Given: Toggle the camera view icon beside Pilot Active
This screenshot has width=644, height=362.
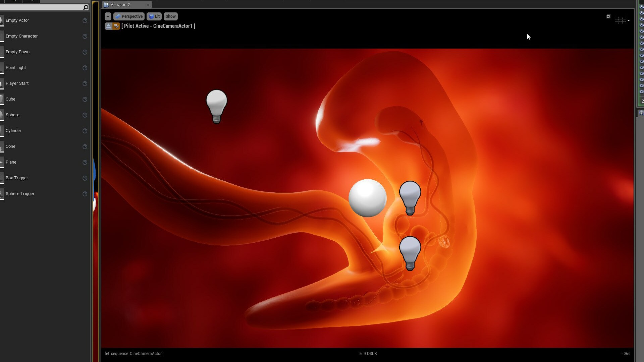Looking at the screenshot, I should tap(116, 26).
